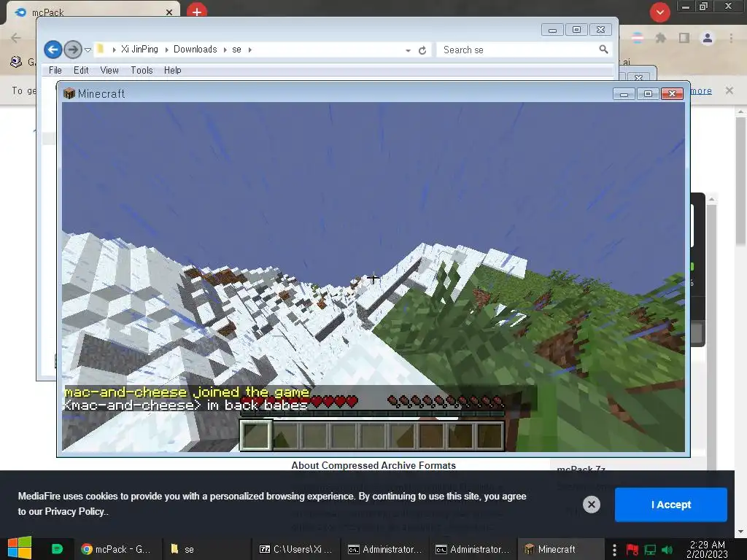Screen dimensions: 747x560
Task: Click the red flag tray icon
Action: (x=632, y=550)
